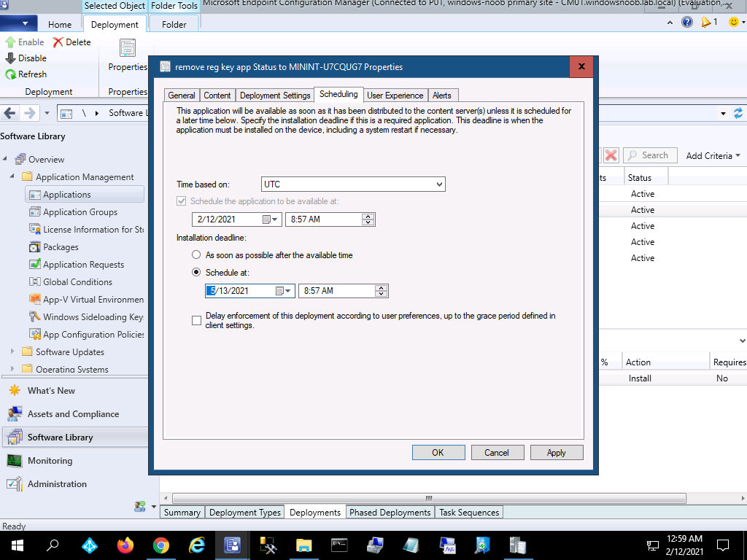Viewport: 747px width, 560px height.
Task: Expand Operating Systems folder
Action: click(12, 369)
